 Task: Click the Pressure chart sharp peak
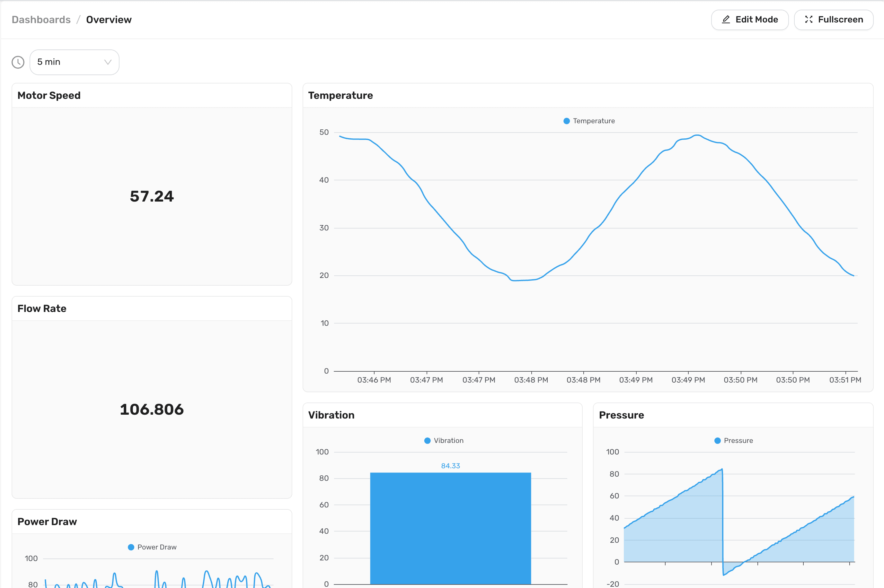click(721, 469)
